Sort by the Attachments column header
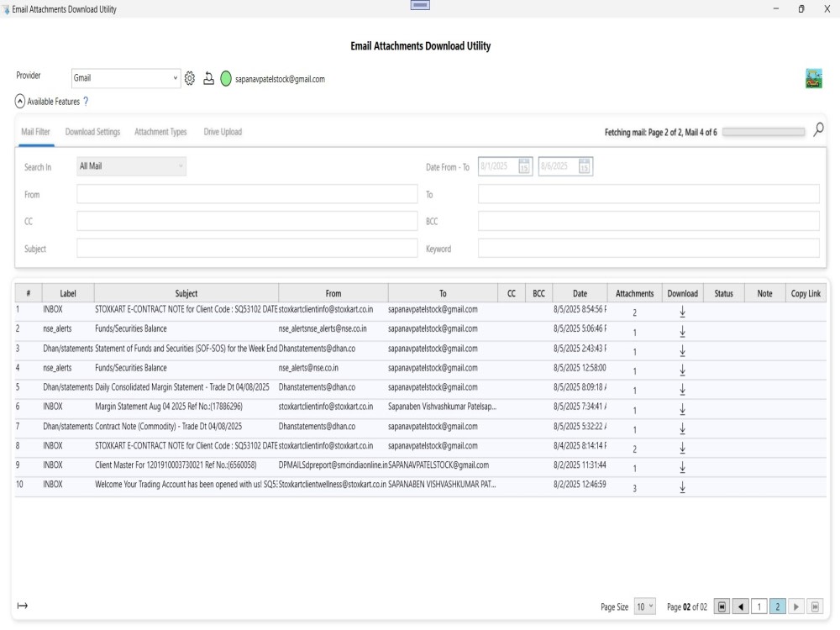The image size is (840, 630). pos(635,293)
